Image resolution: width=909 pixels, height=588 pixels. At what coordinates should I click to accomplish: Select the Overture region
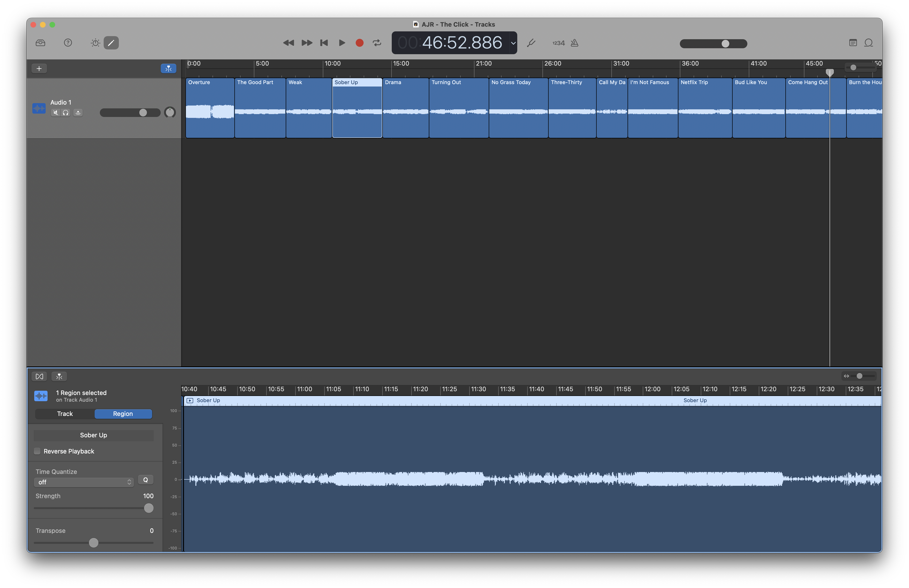point(210,108)
